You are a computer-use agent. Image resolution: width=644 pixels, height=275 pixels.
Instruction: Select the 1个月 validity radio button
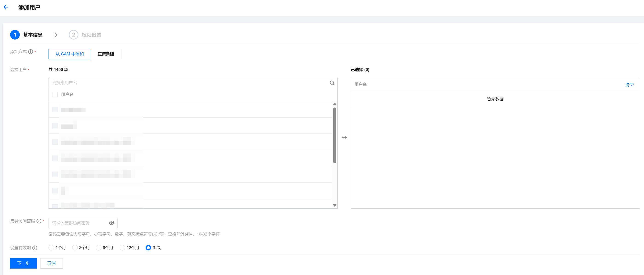point(51,247)
